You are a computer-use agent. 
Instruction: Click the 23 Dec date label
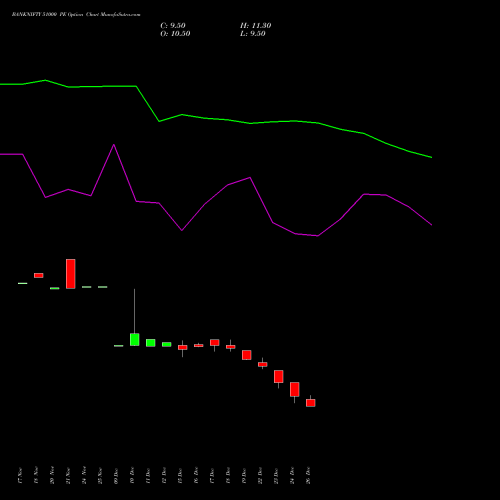coord(276,475)
